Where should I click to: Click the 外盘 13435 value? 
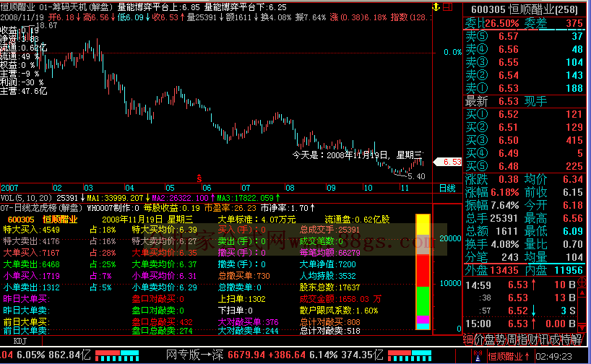coord(505,270)
